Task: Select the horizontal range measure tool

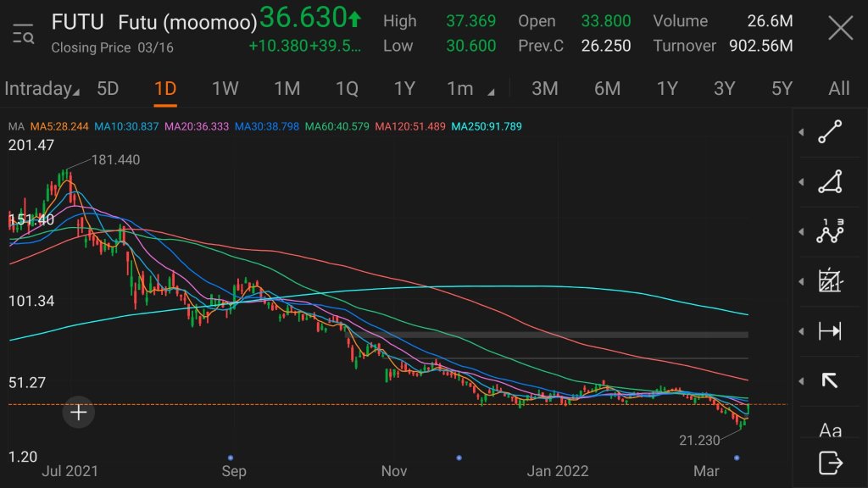Action: click(x=830, y=331)
